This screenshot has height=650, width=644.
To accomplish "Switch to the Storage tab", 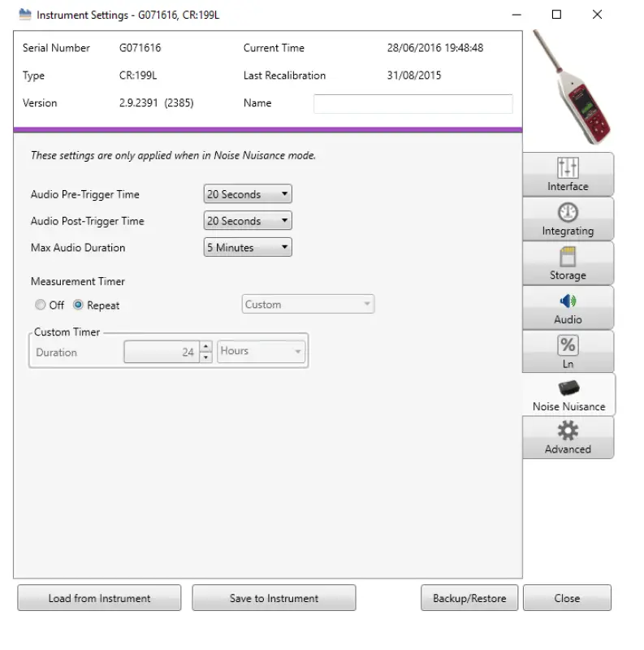I will tap(568, 263).
